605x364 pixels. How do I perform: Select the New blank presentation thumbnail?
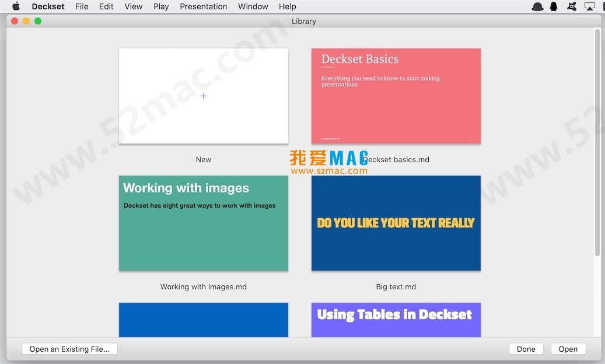point(204,96)
